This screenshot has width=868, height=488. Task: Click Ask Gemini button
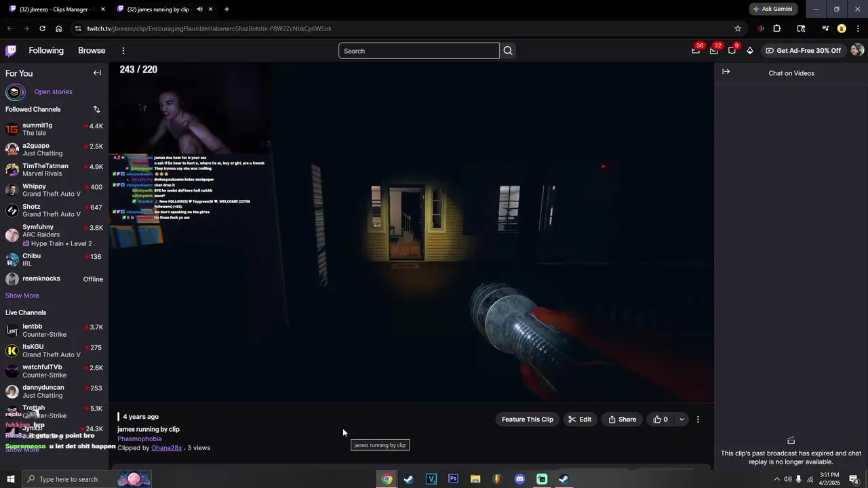click(772, 9)
